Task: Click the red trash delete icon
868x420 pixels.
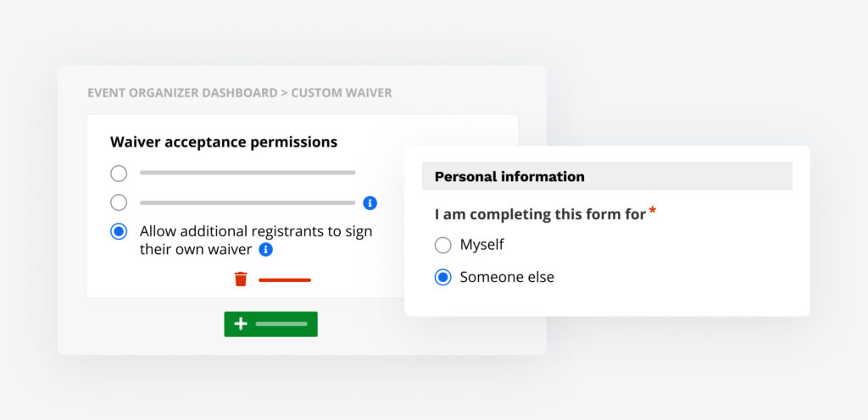Action: click(241, 279)
